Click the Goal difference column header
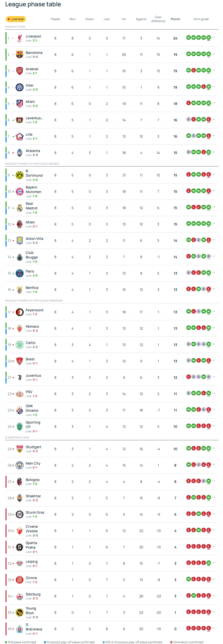The width and height of the screenshot is (223, 644). pos(158,19)
